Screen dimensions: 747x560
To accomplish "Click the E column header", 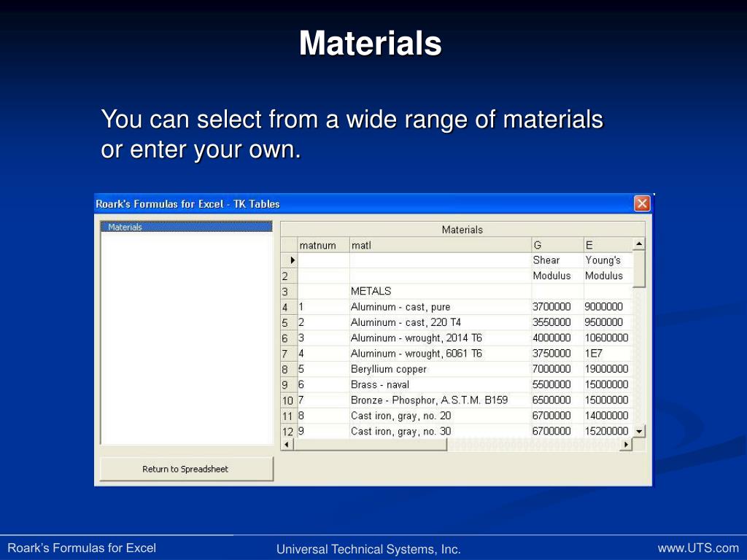I will click(608, 245).
